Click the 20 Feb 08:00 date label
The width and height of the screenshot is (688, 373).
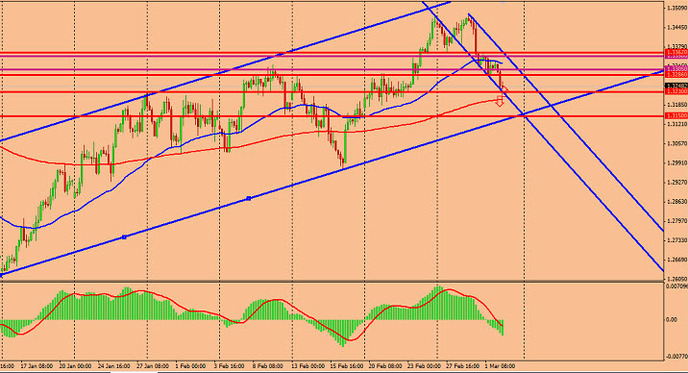[386, 366]
